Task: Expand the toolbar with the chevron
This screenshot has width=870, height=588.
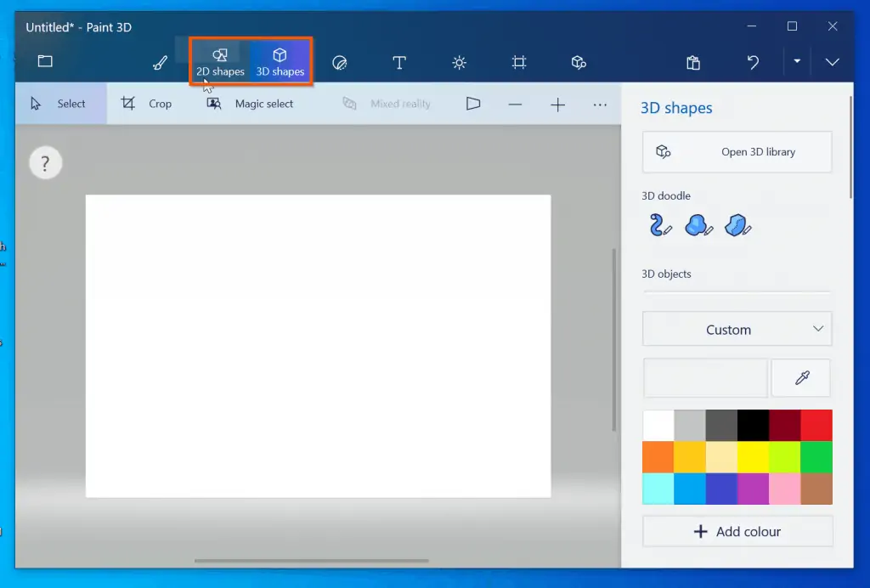Action: [x=832, y=62]
